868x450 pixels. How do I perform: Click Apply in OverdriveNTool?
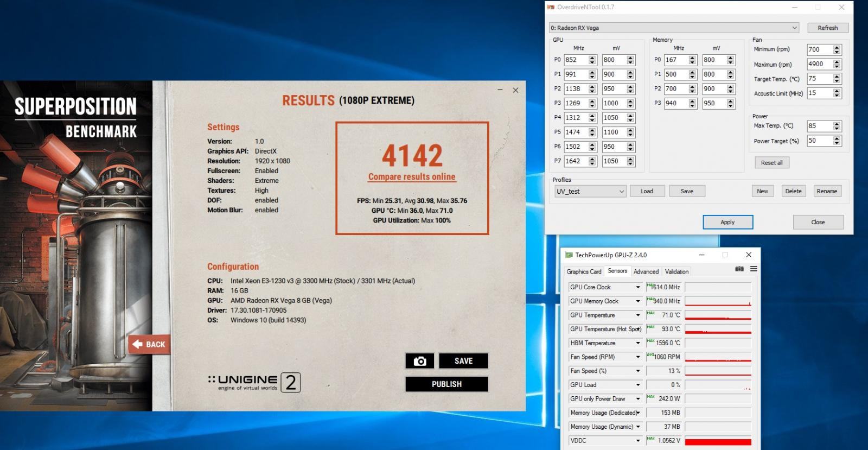tap(727, 222)
